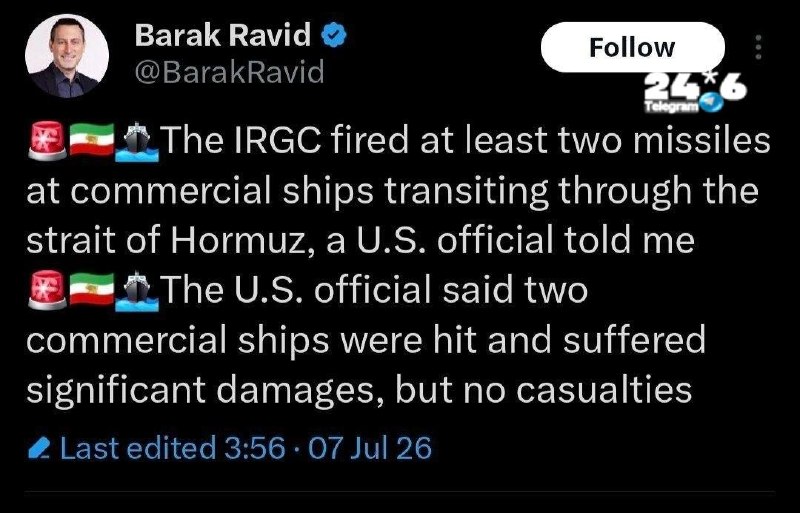Open the Last edited 3:56 history link
Screen dimensions: 800x513
pyautogui.click(x=172, y=448)
